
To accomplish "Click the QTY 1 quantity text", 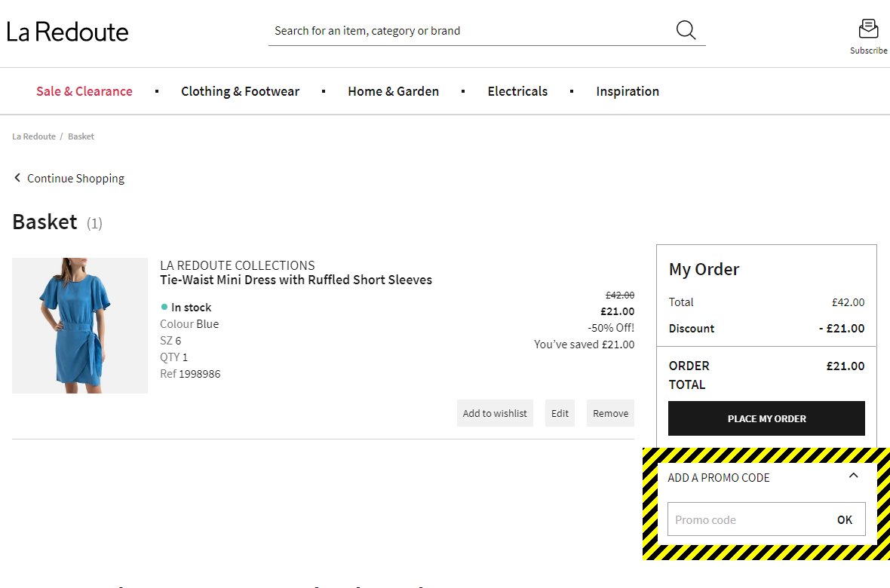I will pyautogui.click(x=173, y=357).
